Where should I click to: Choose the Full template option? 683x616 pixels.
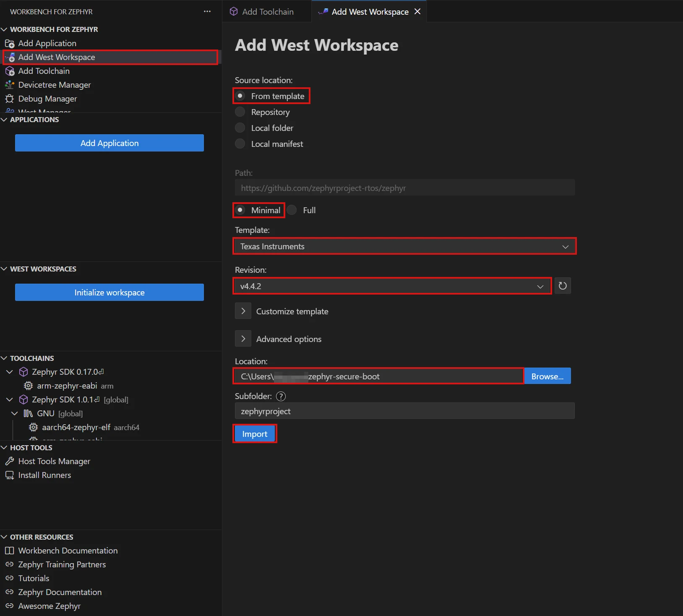click(x=292, y=210)
